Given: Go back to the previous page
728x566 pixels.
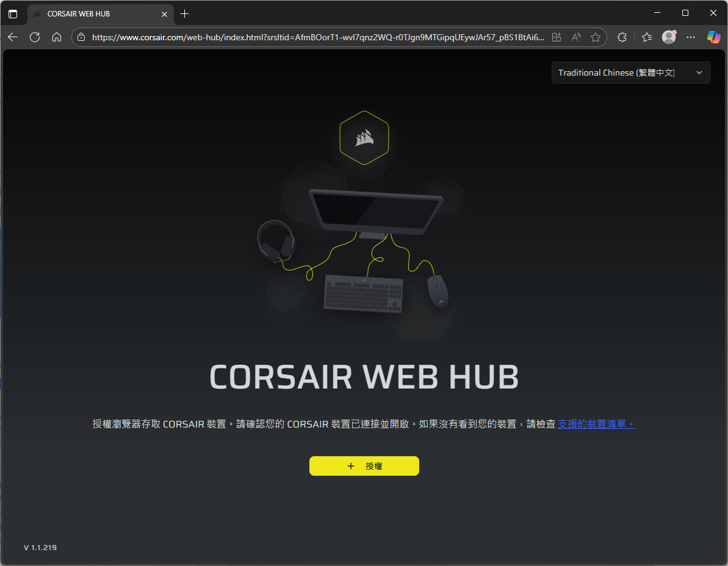Looking at the screenshot, I should coord(13,37).
